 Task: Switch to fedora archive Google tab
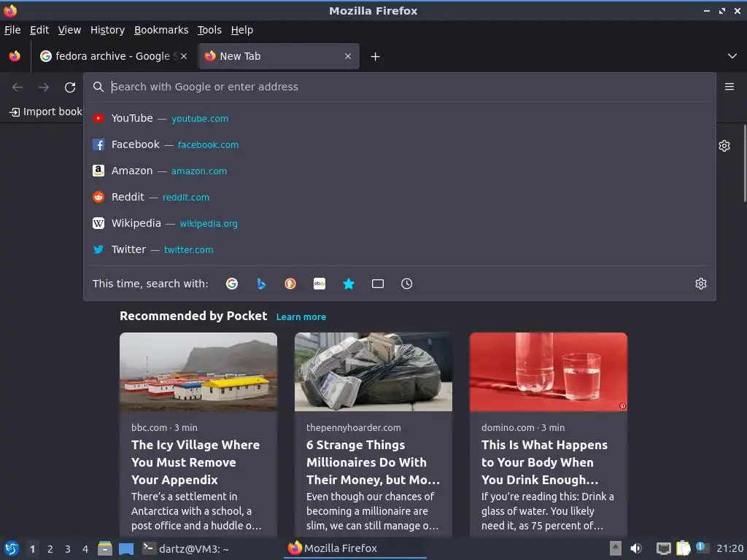click(113, 56)
